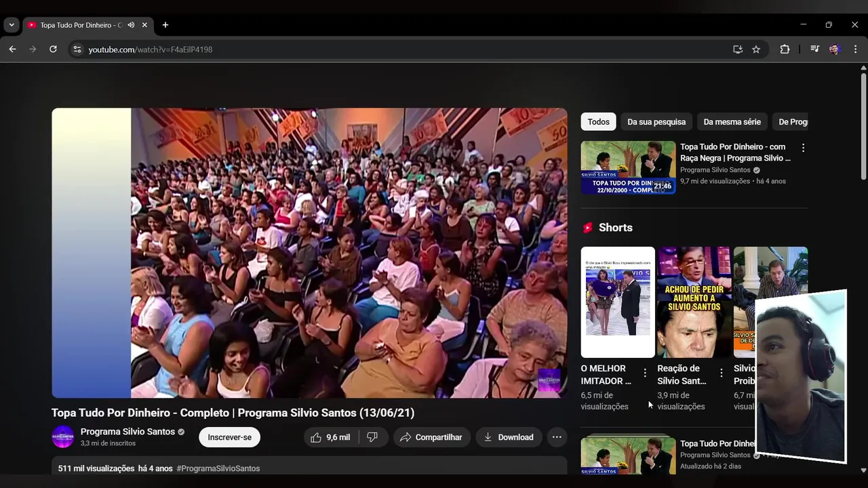Install app icon in address bar
This screenshot has height=488, width=868.
(x=738, y=49)
